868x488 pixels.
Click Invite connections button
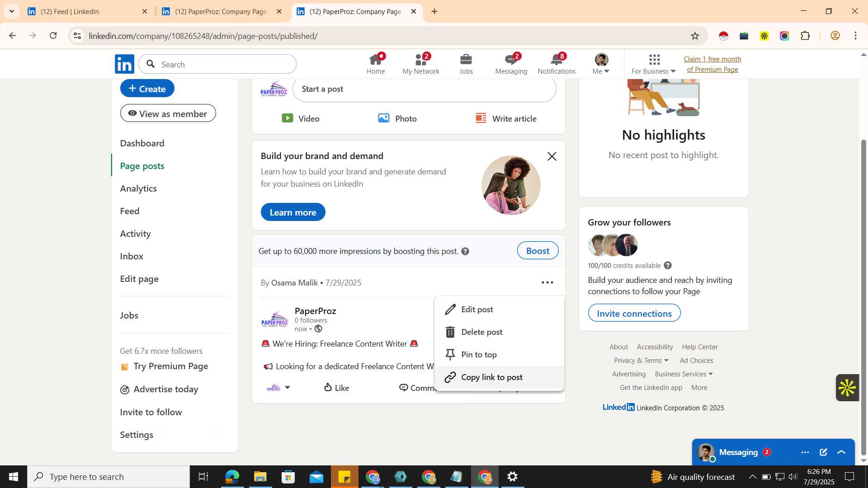coord(634,313)
